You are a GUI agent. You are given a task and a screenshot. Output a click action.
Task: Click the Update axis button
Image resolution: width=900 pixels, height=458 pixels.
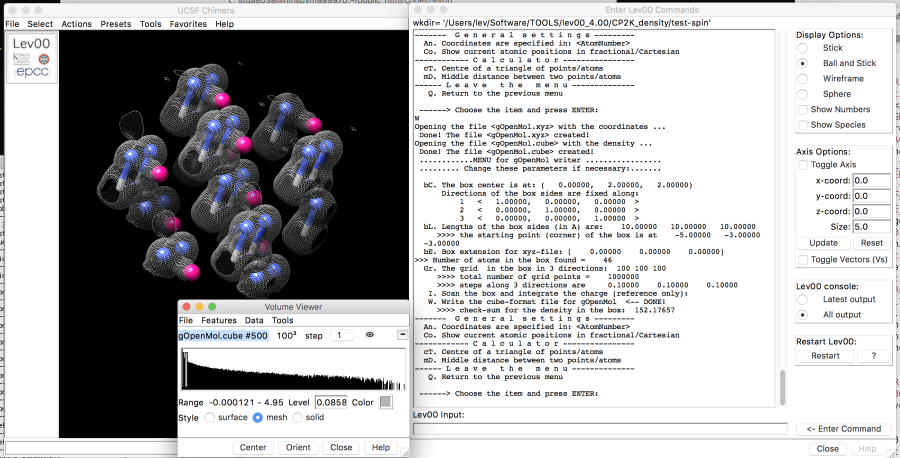coord(823,243)
